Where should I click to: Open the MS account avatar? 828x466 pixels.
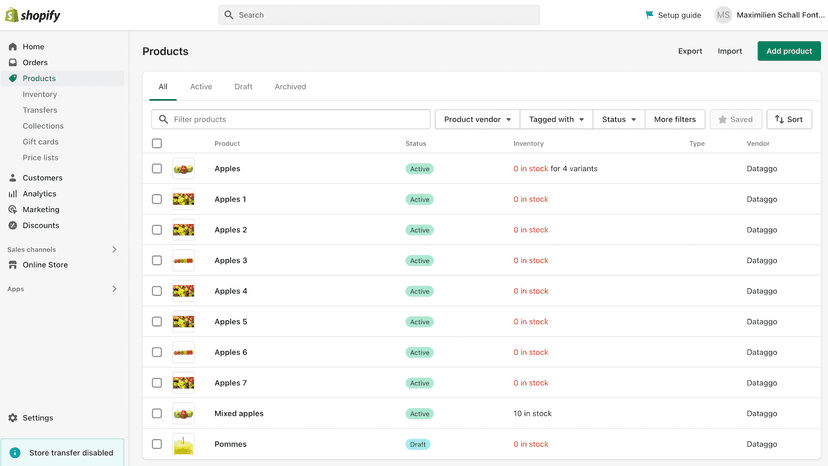[x=723, y=15]
